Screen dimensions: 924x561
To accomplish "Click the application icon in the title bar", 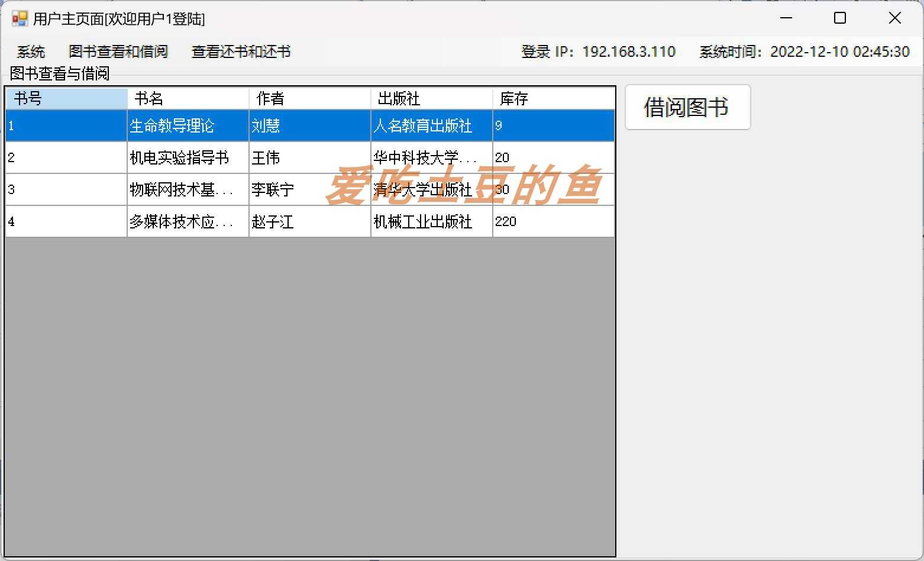I will [x=18, y=18].
